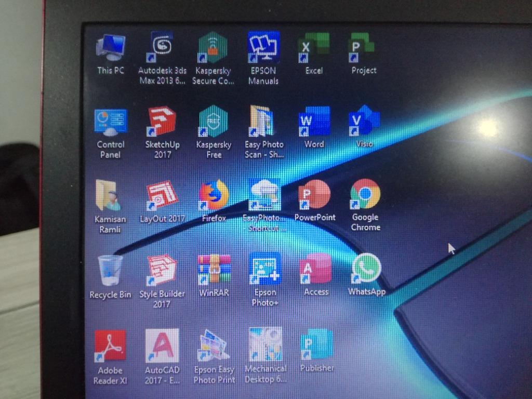Screen dimensions: 532x399
Task: Select the PowerPoint shortcut icon
Action: point(315,195)
